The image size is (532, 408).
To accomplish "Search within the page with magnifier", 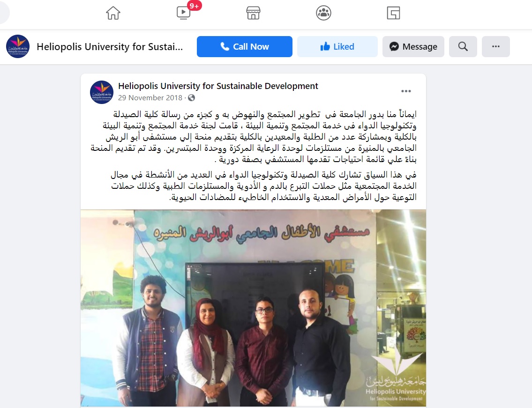I will click(463, 46).
